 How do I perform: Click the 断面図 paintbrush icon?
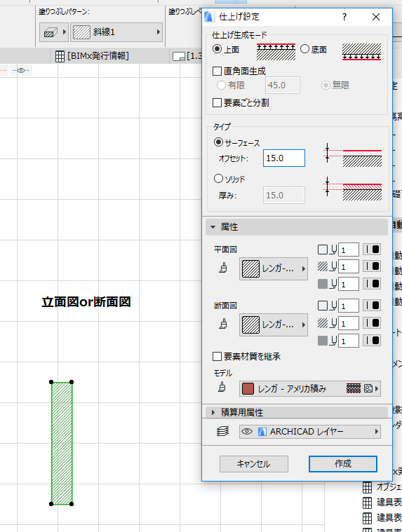click(223, 324)
